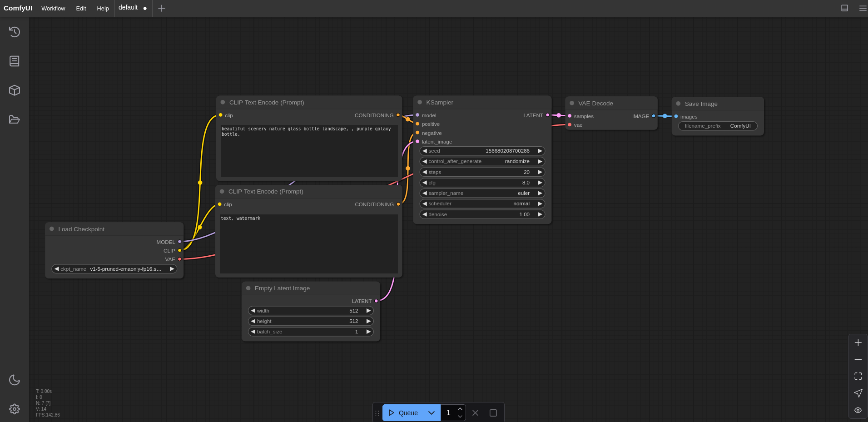Fit view to the workflow
Image resolution: width=868 pixels, height=422 pixels.
pos(858,376)
